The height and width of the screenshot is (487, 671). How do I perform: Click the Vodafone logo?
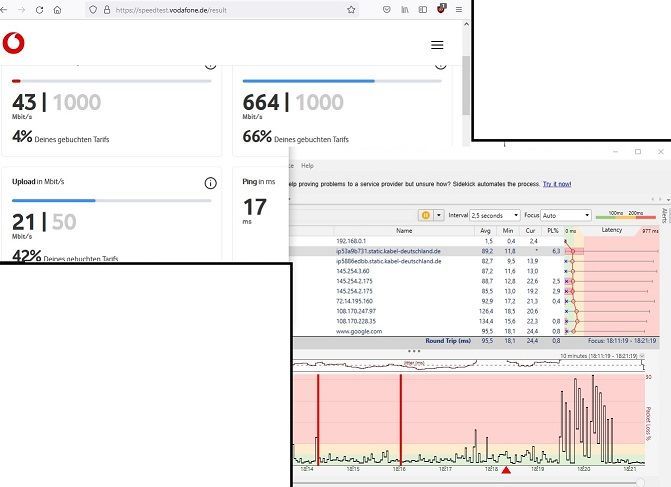14,43
